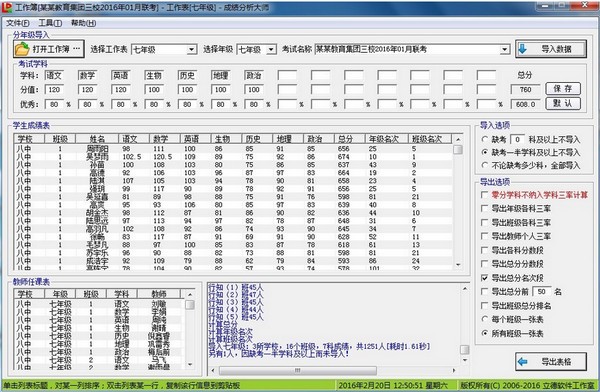Viewport: 600px width, 392px height.
Task: Choose 每个班级一张表 radio button
Action: pos(485,319)
